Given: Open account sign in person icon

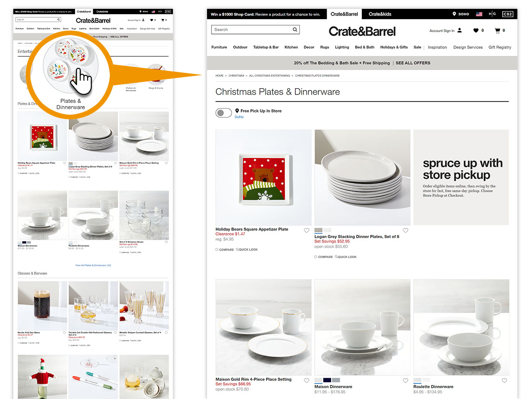Looking at the screenshot, I should [459, 31].
